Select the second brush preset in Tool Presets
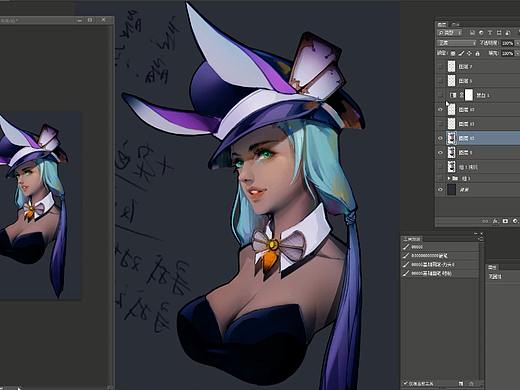 tap(440, 256)
